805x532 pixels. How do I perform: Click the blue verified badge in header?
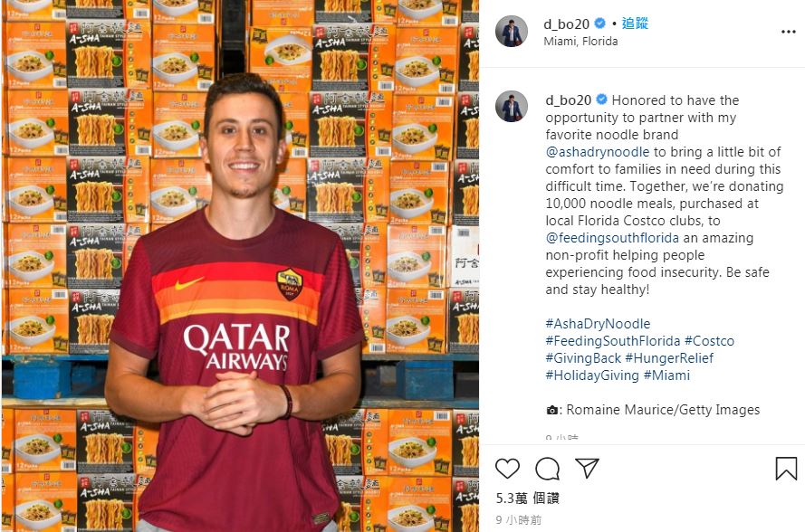pyautogui.click(x=599, y=24)
